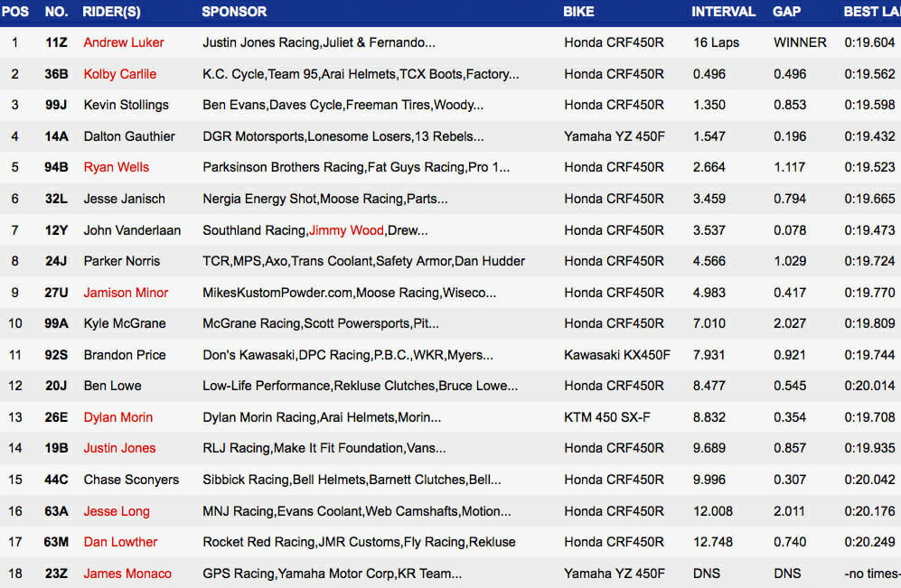Image resolution: width=901 pixels, height=588 pixels.
Task: Open Dylan Morin's rider link
Action: point(117,417)
